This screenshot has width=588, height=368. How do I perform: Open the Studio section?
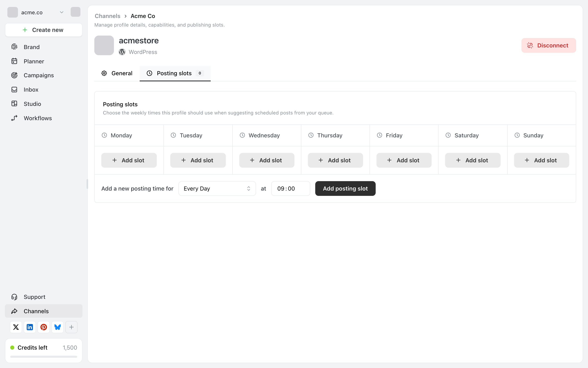click(x=44, y=104)
